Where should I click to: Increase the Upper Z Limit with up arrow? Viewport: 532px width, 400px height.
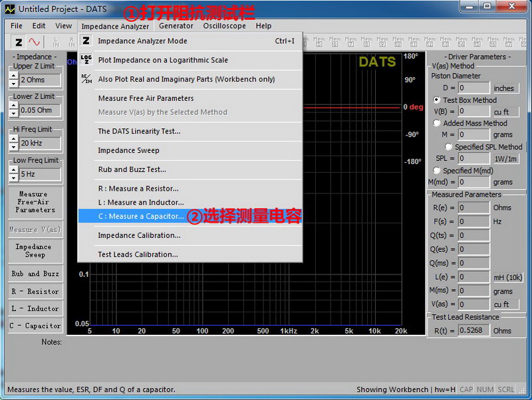pyautogui.click(x=13, y=76)
